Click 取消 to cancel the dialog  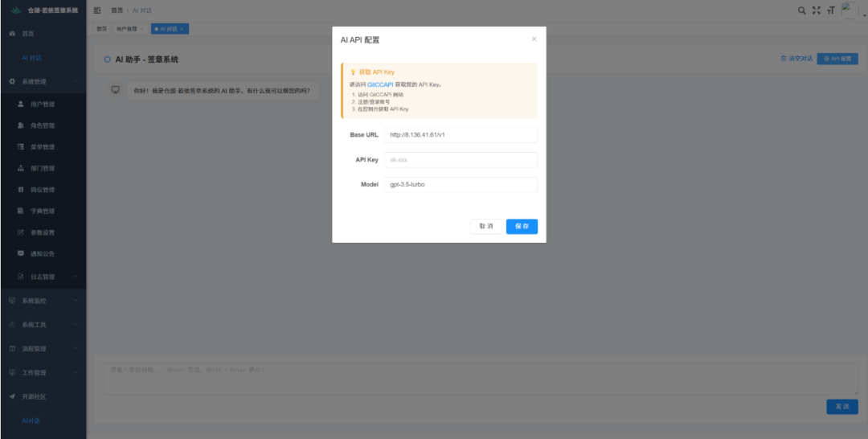pyautogui.click(x=486, y=227)
